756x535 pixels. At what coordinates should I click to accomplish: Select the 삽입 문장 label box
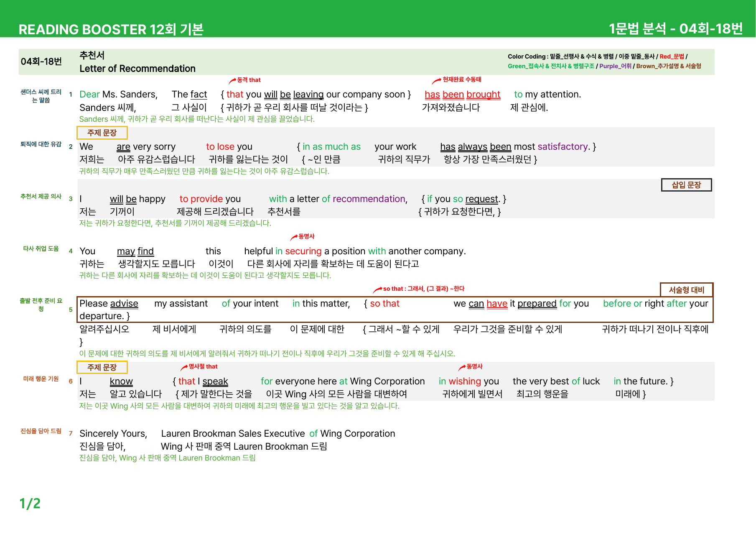[686, 185]
